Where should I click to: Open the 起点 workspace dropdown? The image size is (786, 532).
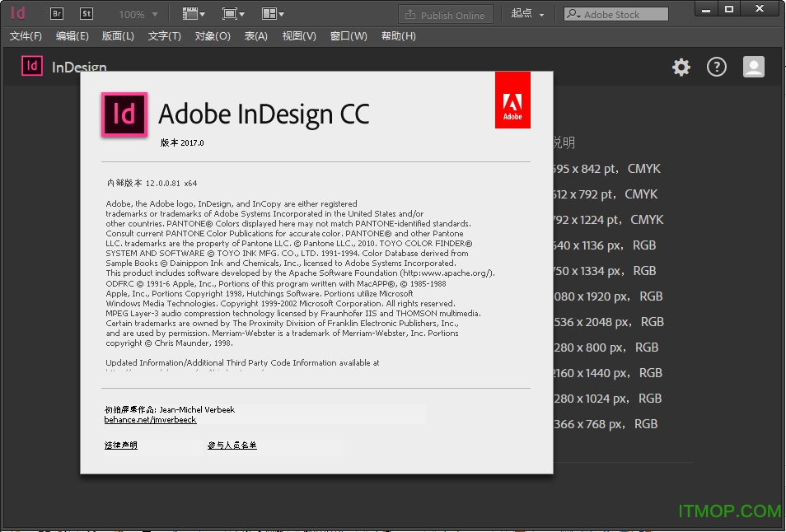[527, 13]
